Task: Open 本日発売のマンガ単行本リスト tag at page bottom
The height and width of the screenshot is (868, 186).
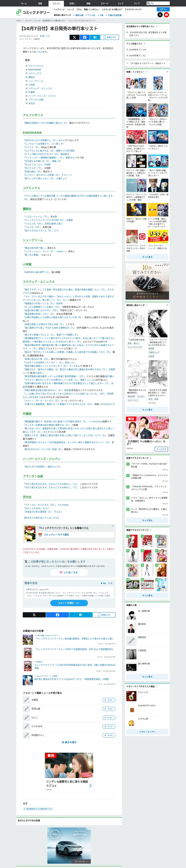Action: click(x=38, y=809)
